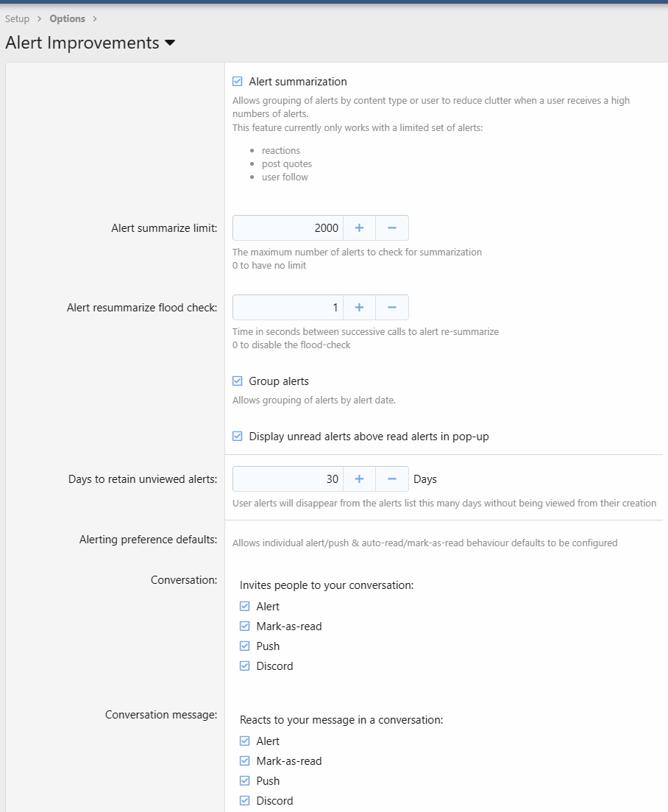The height and width of the screenshot is (812, 668).
Task: Uncheck the Group alerts option
Action: point(237,381)
